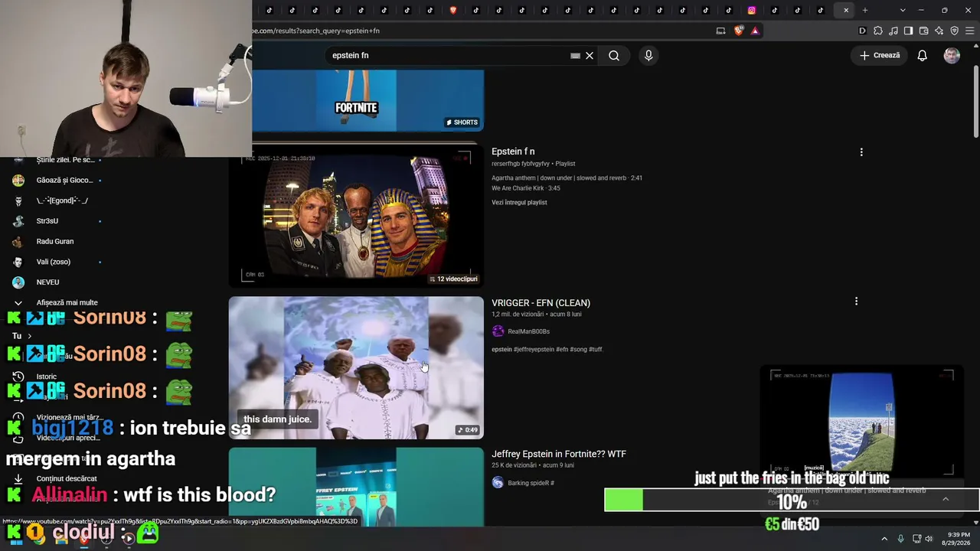
Task: Open the 'Epstein f n' playlist title
Action: tap(513, 152)
